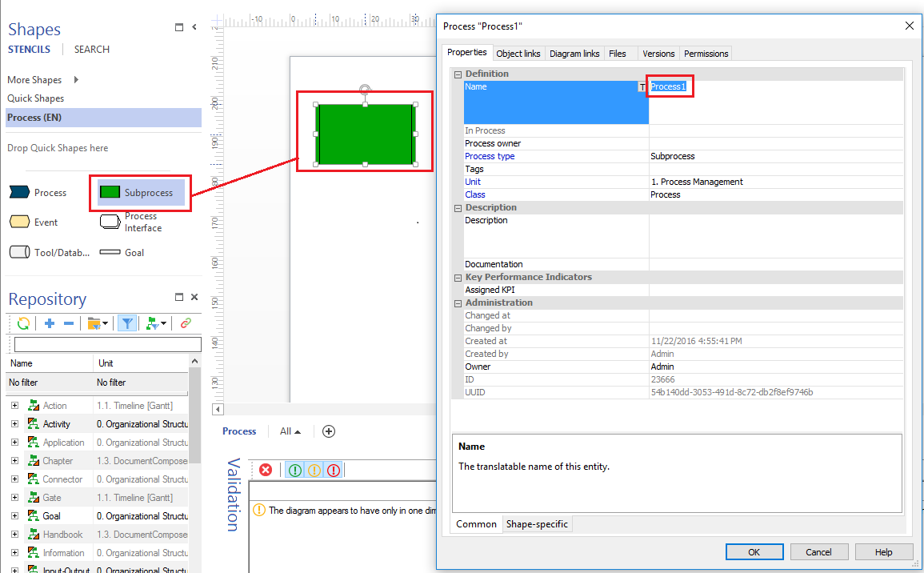The width and height of the screenshot is (924, 573).
Task: Click the Help button
Action: (883, 552)
